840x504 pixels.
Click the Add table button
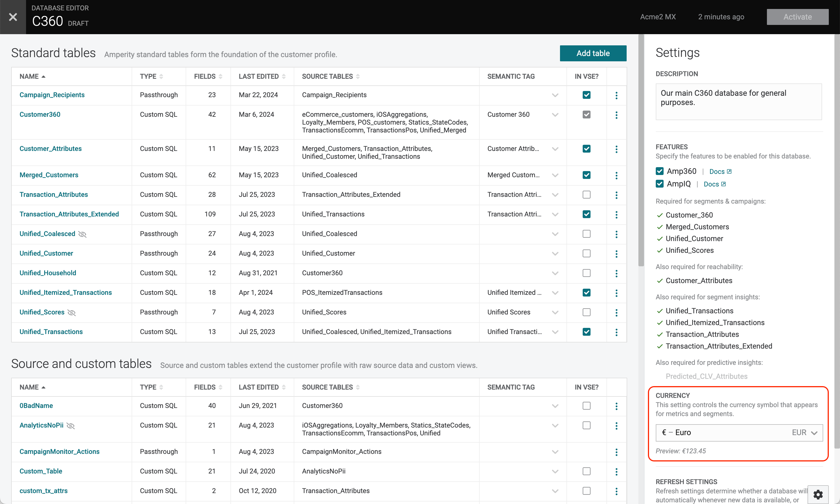click(593, 53)
